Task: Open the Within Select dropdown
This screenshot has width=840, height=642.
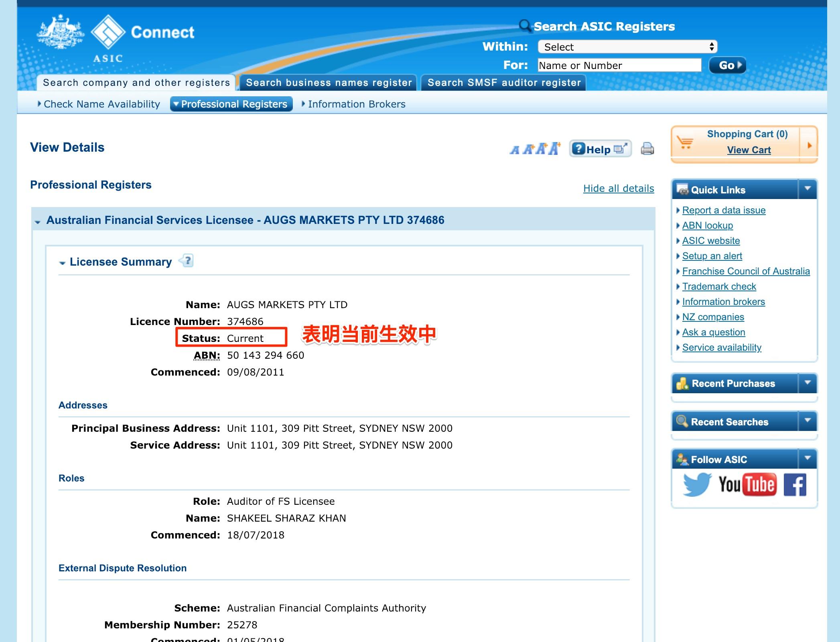Action: pos(626,47)
